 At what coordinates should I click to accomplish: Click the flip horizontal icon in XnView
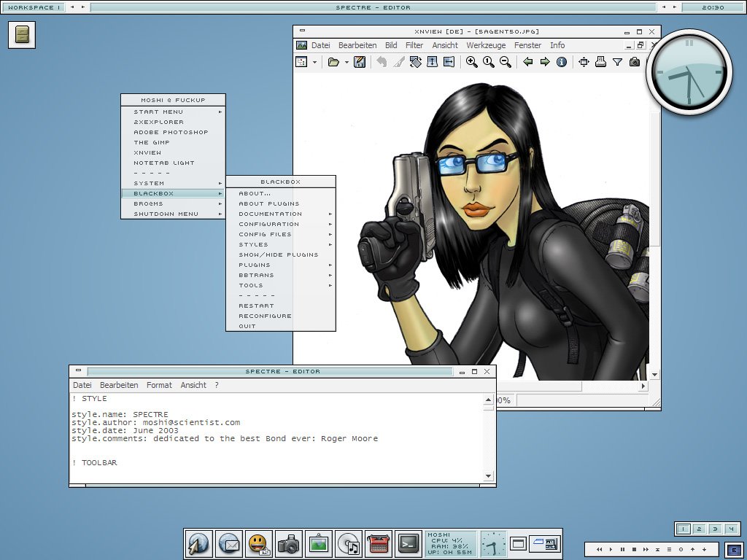[449, 62]
